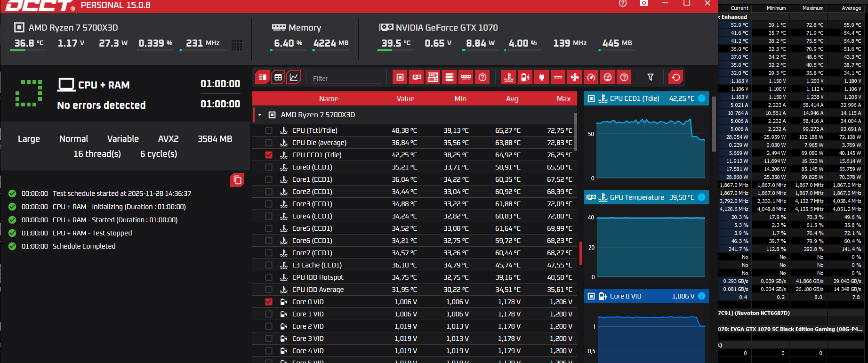Open OCCT help from the title bar
The width and height of the screenshot is (868, 363).
tap(623, 3)
